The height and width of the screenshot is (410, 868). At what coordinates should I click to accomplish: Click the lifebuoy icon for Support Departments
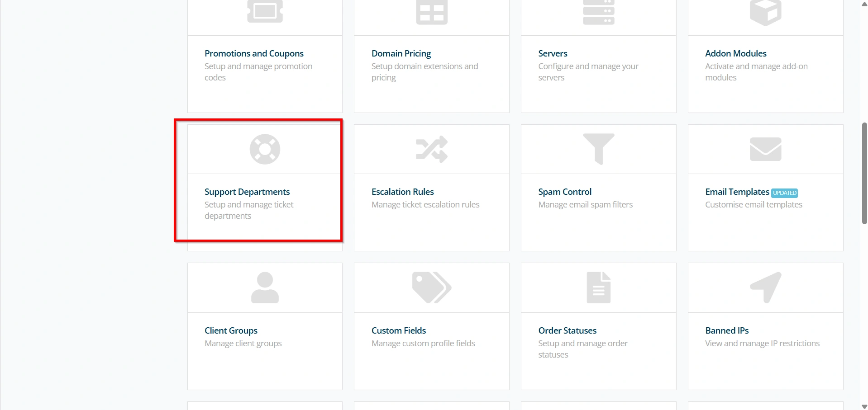click(265, 149)
